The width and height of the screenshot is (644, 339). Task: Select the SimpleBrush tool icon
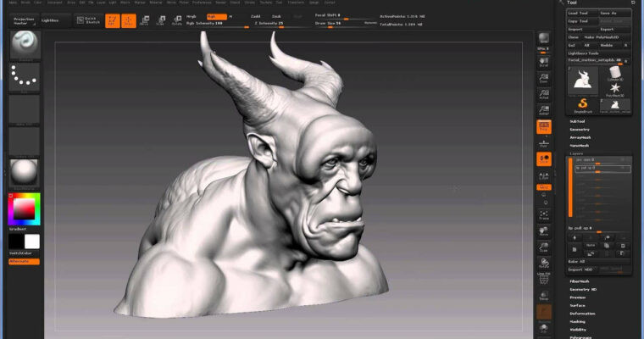pos(583,106)
